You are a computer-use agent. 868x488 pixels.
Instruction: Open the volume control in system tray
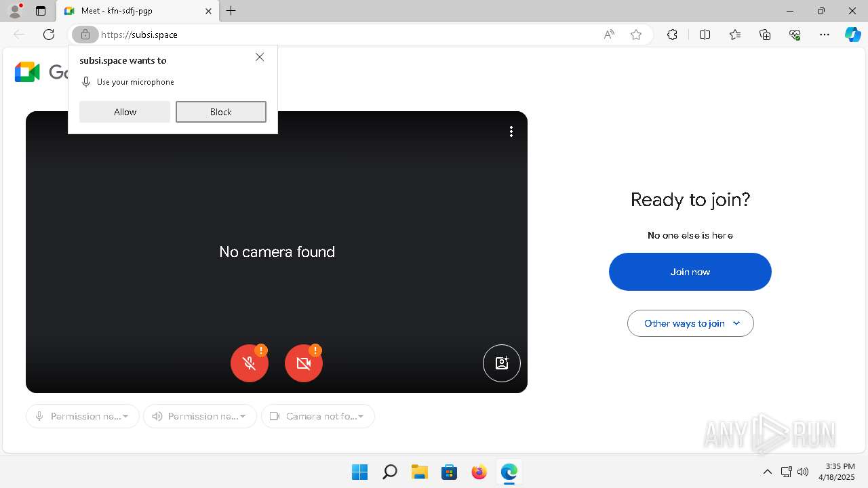(x=803, y=472)
